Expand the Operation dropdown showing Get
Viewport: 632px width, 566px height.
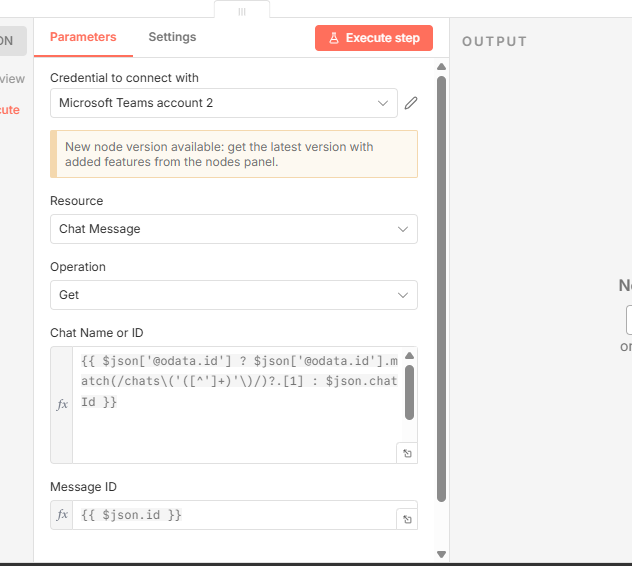[x=233, y=295]
